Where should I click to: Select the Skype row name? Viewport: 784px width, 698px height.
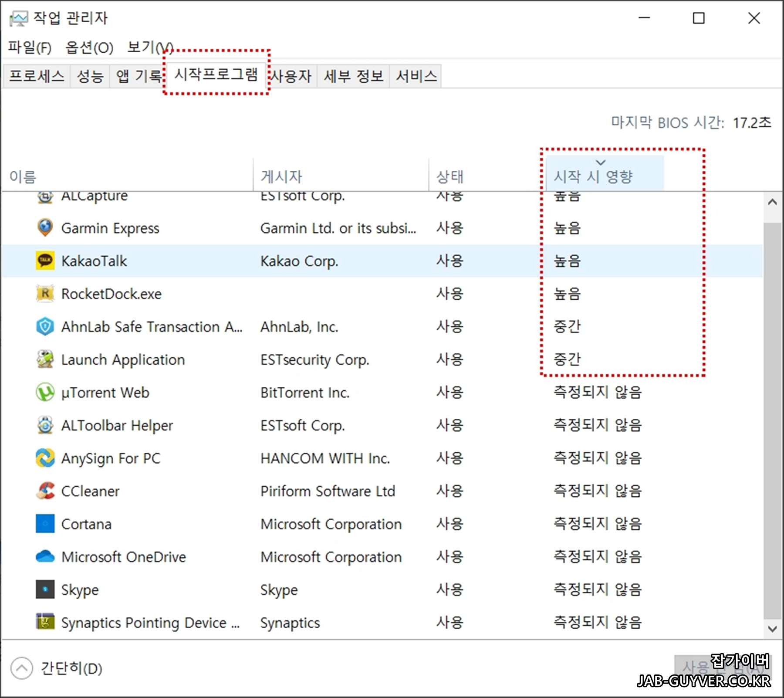tap(80, 590)
